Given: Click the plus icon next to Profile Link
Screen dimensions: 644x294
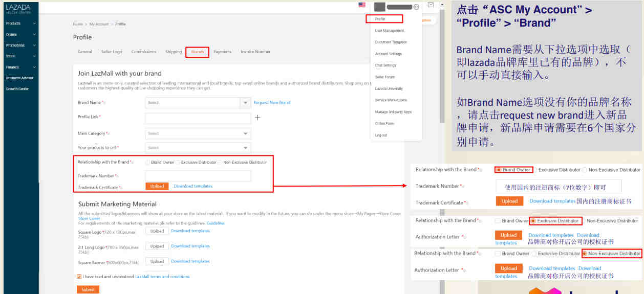Looking at the screenshot, I should point(257,118).
